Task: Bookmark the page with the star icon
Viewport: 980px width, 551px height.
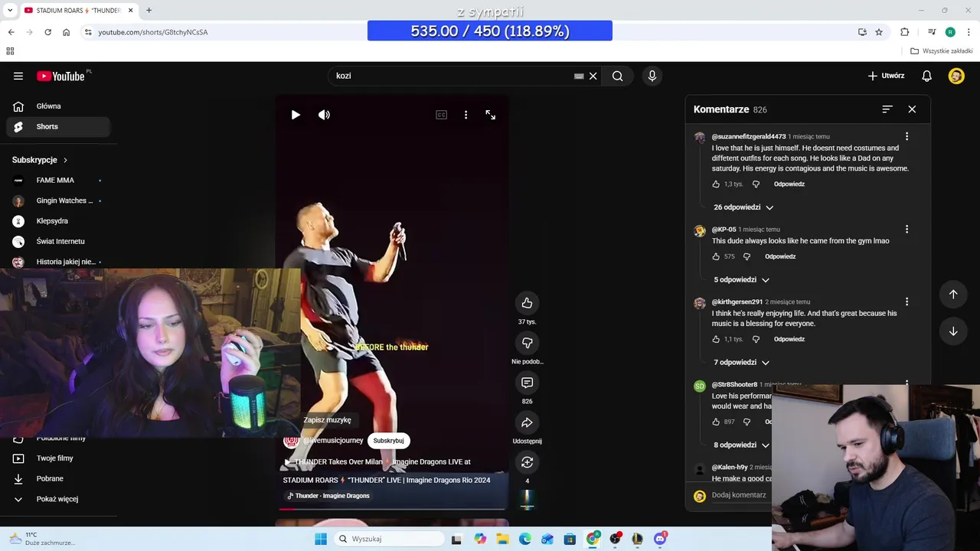Action: point(879,32)
